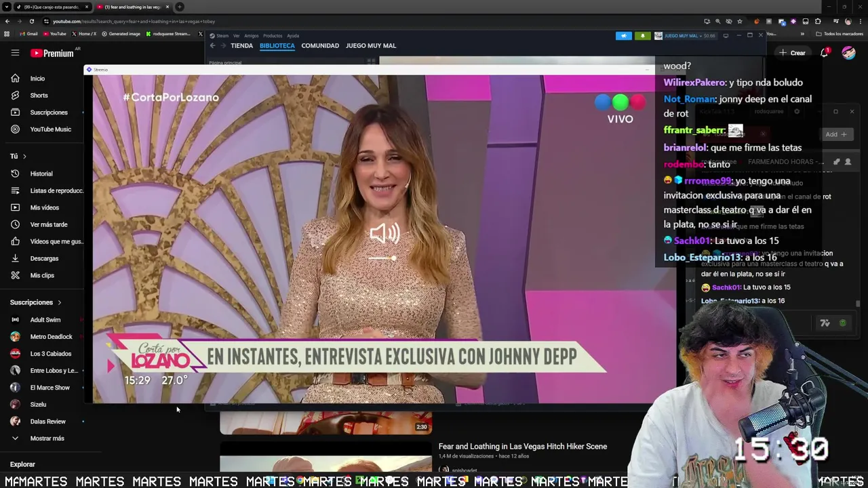Open the tab search dropdown

pyautogui.click(x=6, y=7)
